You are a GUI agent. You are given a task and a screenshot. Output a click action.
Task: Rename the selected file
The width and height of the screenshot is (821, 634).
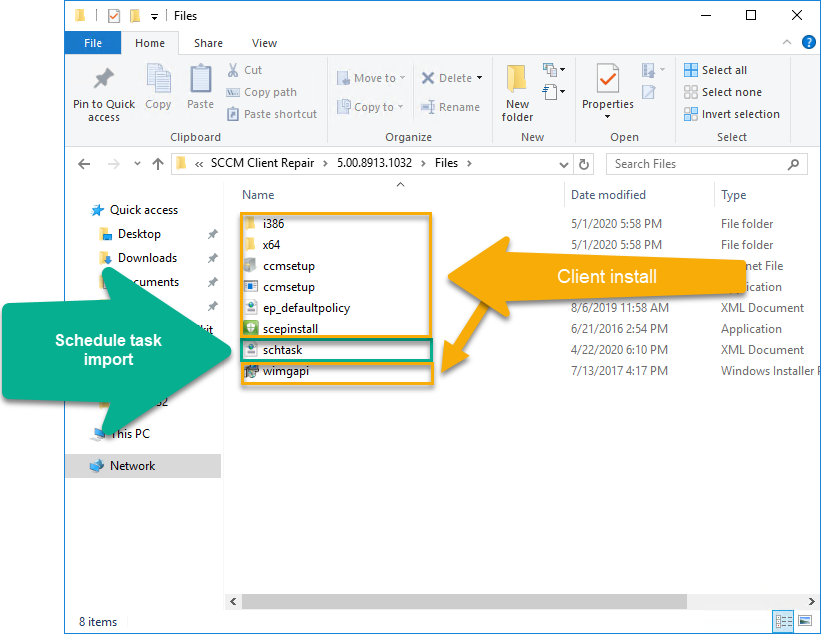(450, 107)
